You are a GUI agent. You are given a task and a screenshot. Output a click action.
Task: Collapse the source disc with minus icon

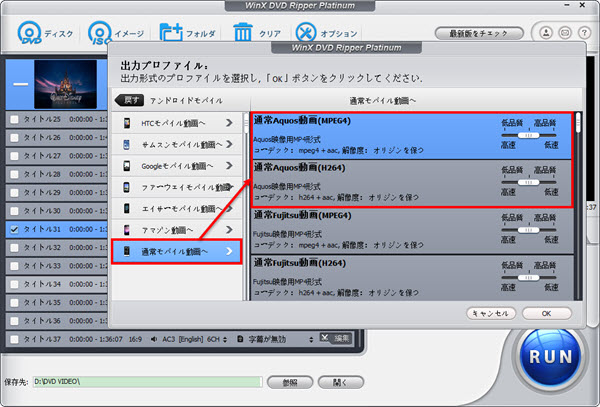tap(21, 84)
